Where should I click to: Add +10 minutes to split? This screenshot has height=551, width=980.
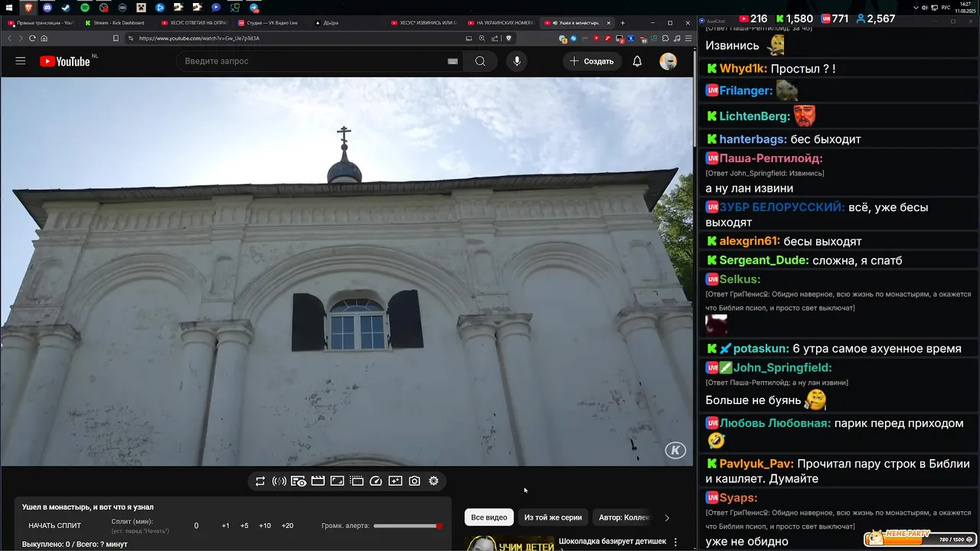(x=265, y=526)
